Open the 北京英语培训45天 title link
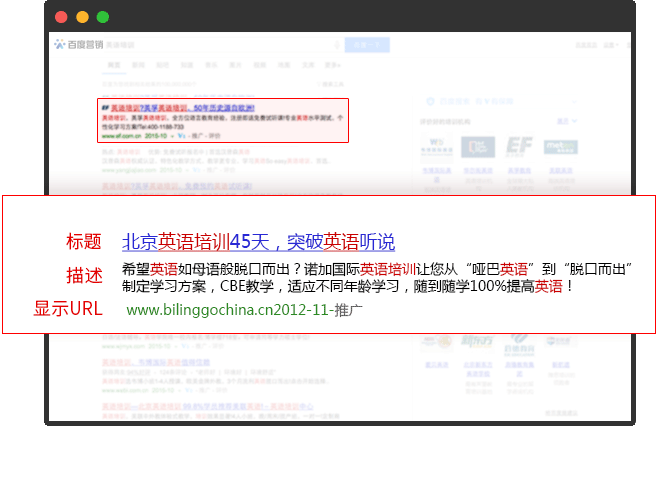The image size is (658, 477). click(258, 242)
